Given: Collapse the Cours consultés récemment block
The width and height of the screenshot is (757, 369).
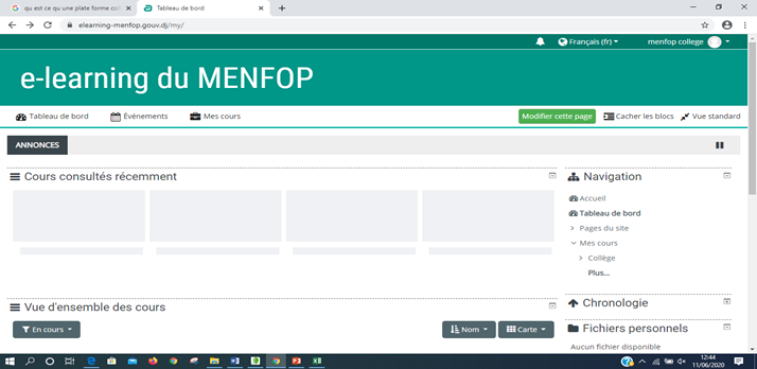Looking at the screenshot, I should coord(552,176).
